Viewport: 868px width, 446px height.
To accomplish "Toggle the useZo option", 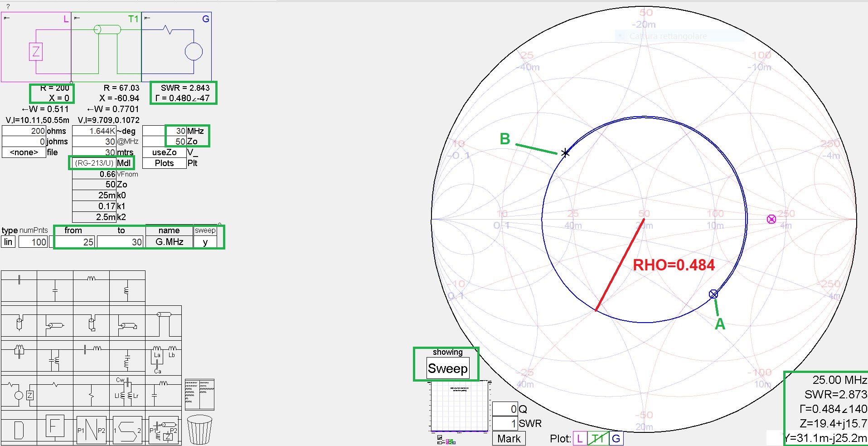I will [164, 152].
